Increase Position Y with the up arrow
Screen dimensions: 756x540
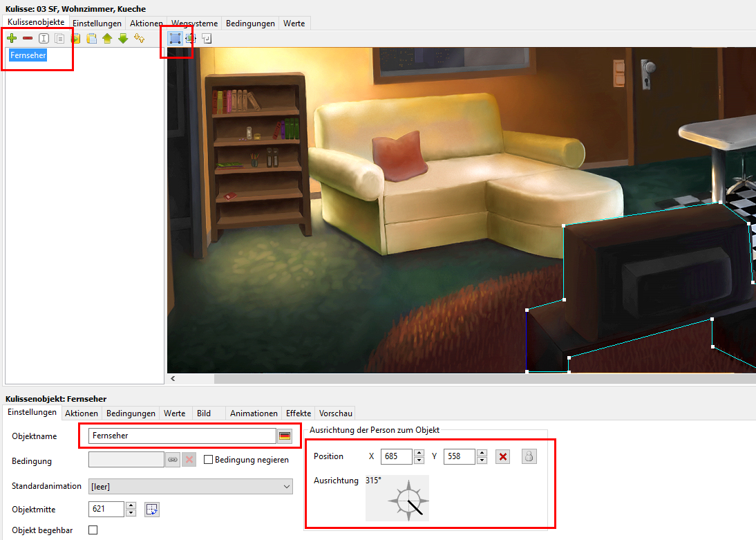[x=482, y=453]
